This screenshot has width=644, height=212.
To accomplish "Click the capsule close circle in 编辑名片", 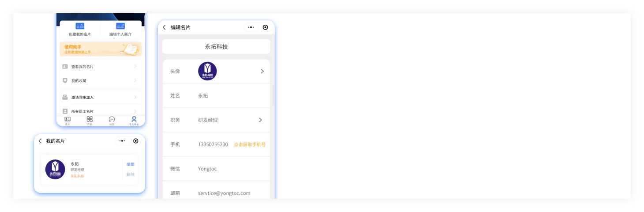I will 265,27.
